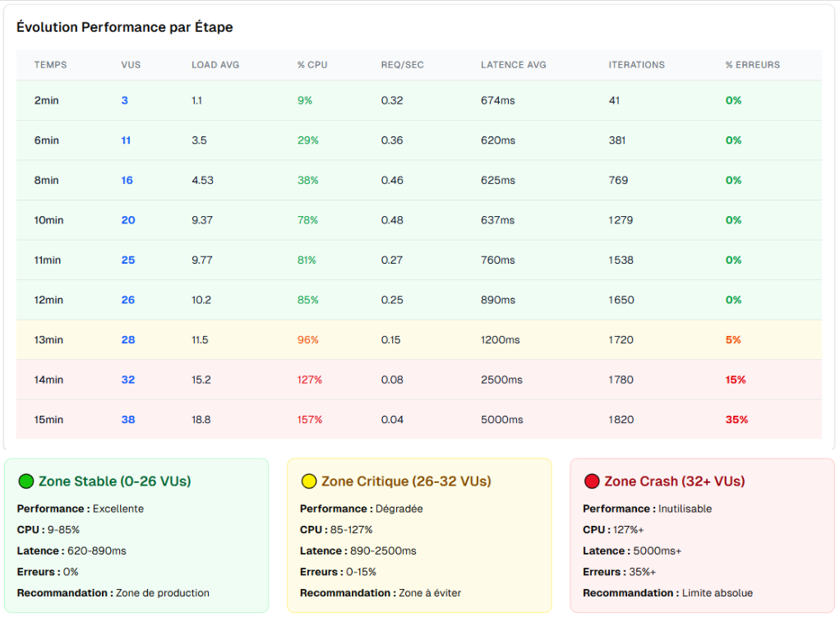Click the blue VUs value 3
The height and width of the screenshot is (617, 840).
point(125,100)
